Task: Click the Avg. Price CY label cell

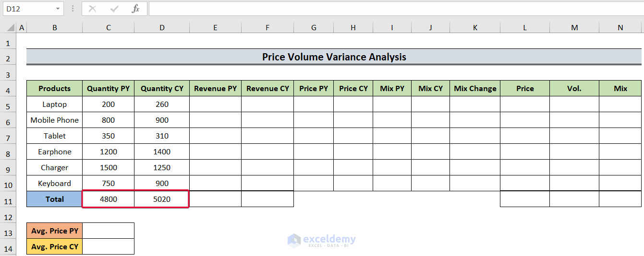Action: click(54, 246)
